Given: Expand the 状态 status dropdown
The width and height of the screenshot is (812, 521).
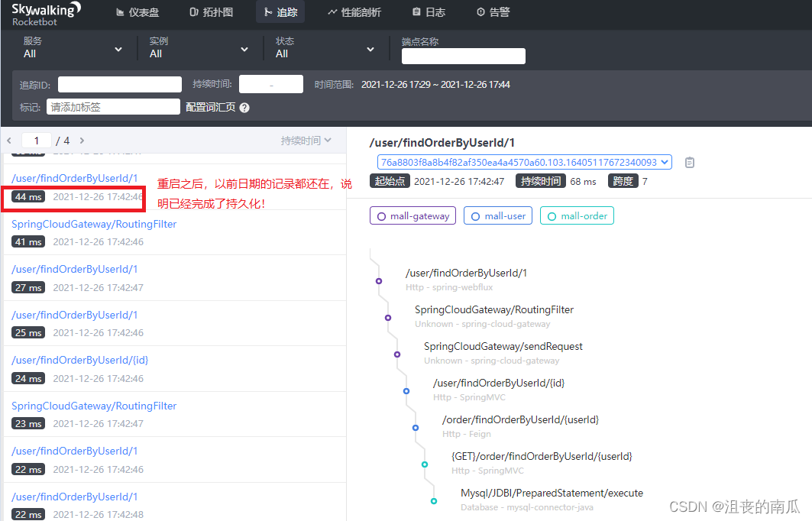Looking at the screenshot, I should pos(325,47).
